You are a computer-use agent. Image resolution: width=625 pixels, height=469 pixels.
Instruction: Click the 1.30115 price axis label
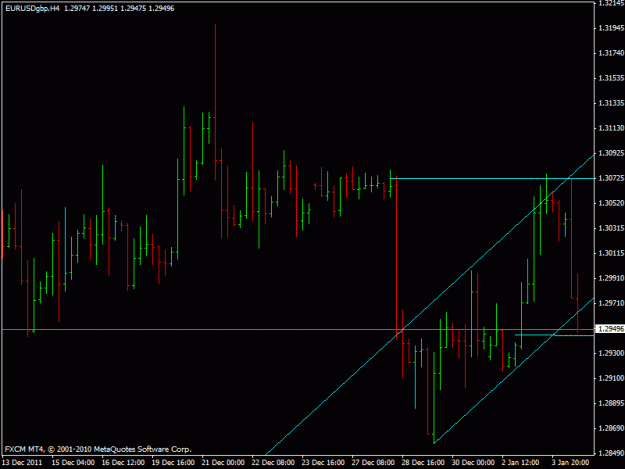(611, 253)
